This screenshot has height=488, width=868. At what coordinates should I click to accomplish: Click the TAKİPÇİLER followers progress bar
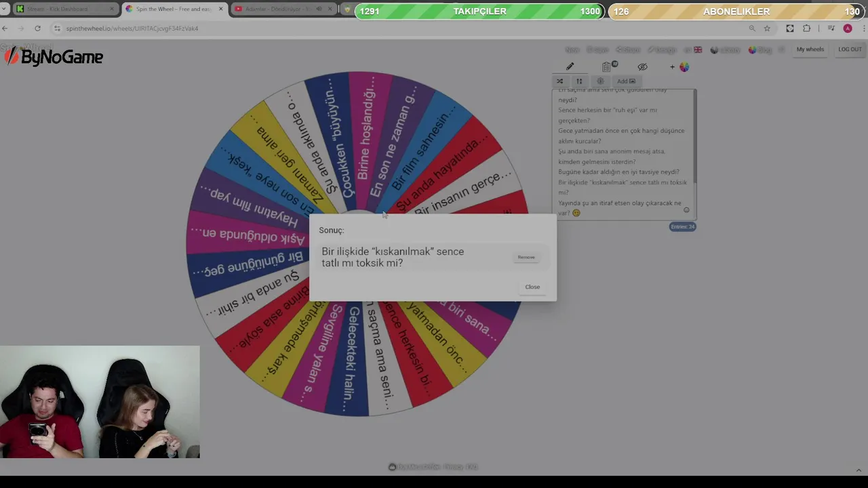pyautogui.click(x=479, y=12)
